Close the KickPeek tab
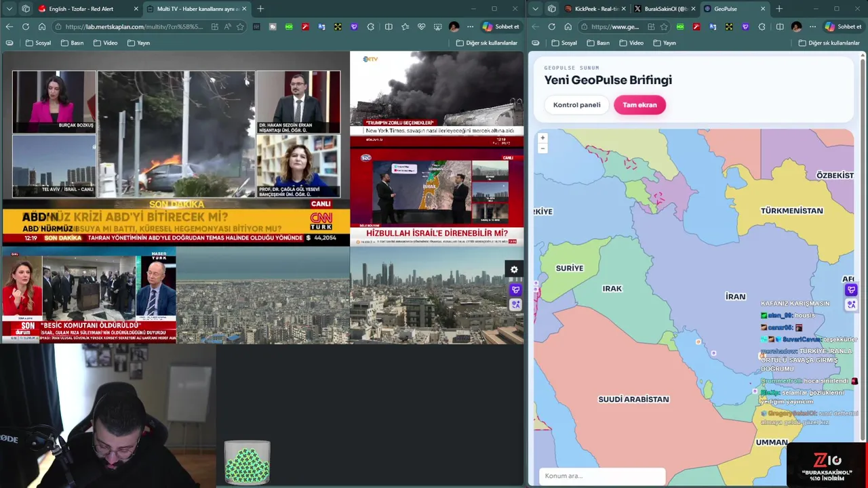This screenshot has height=488, width=868. [x=624, y=9]
